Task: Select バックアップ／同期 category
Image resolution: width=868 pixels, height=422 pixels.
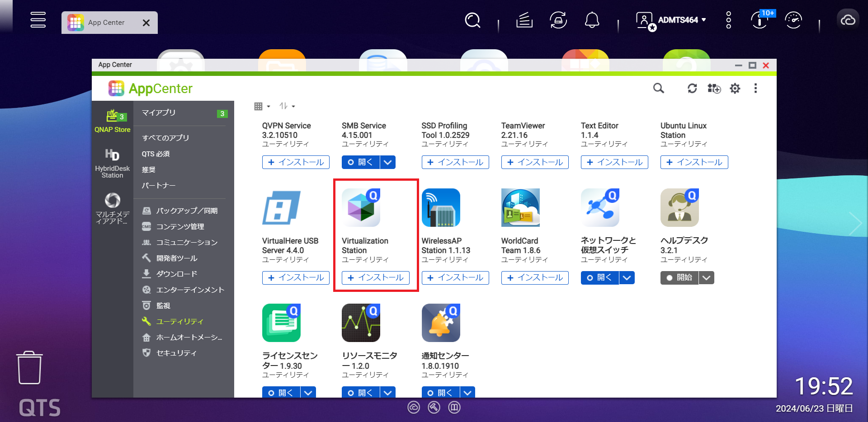Action: [x=187, y=211]
